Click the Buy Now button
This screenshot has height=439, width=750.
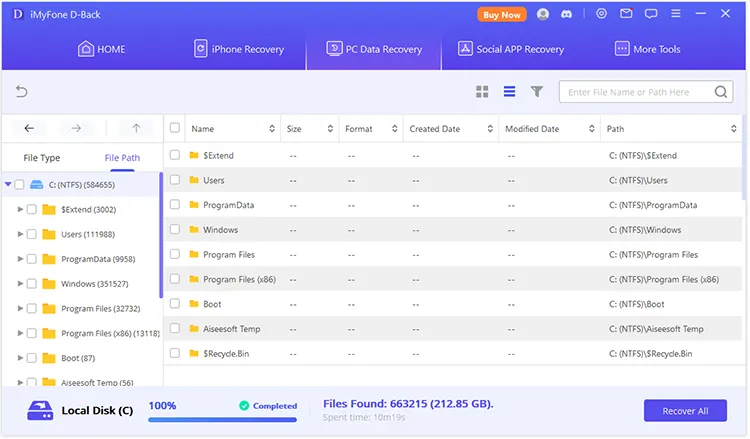(502, 15)
